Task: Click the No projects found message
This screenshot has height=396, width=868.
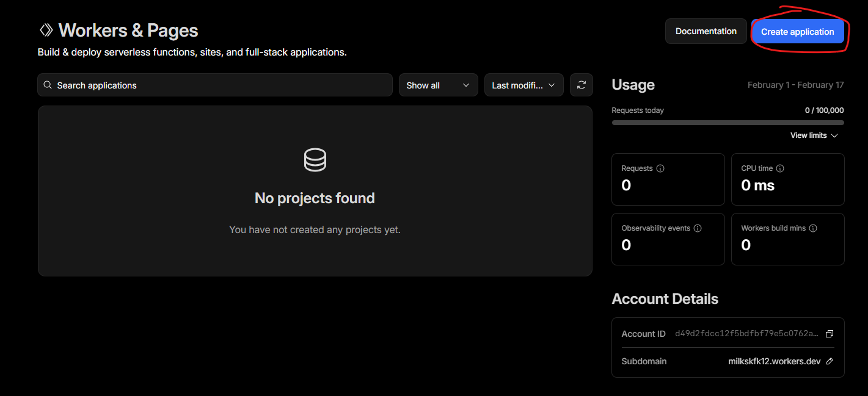Action: pos(315,198)
